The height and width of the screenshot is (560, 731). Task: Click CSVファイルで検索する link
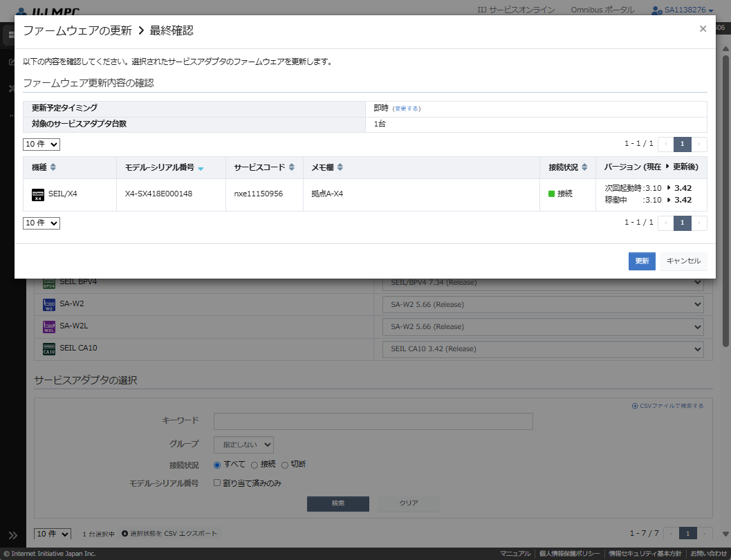[667, 407]
